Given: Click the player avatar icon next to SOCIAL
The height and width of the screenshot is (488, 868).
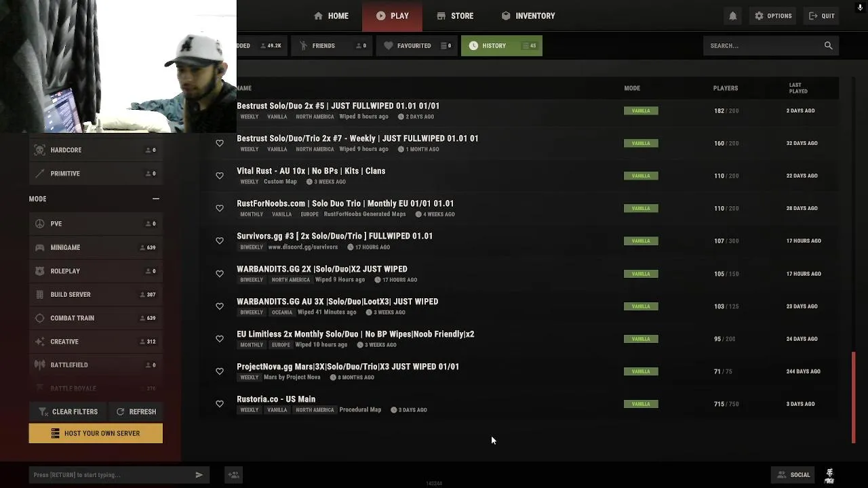Looking at the screenshot, I should [829, 475].
